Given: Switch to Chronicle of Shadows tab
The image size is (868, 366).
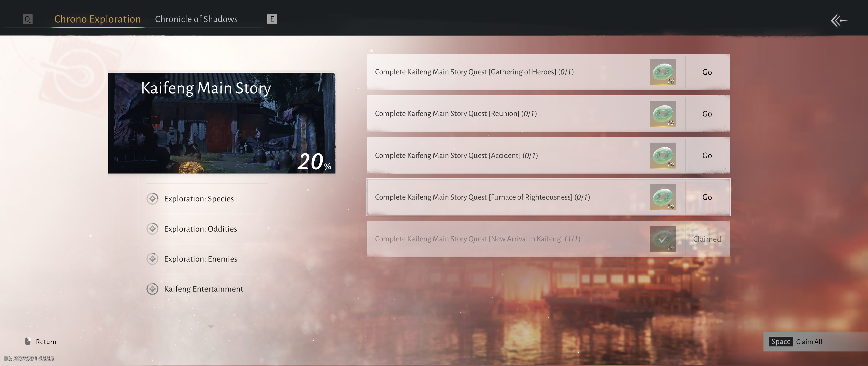Looking at the screenshot, I should (x=196, y=19).
